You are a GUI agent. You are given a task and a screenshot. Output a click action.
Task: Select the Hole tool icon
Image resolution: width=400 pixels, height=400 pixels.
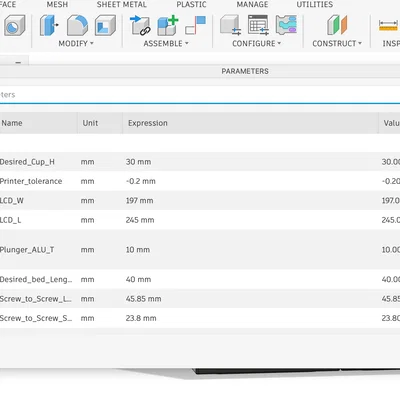tap(14, 26)
